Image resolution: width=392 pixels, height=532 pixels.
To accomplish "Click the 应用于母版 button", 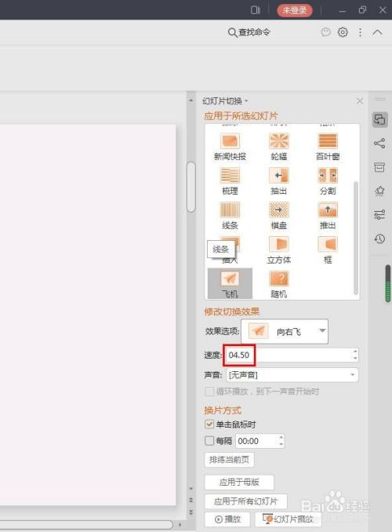I will [x=239, y=482].
